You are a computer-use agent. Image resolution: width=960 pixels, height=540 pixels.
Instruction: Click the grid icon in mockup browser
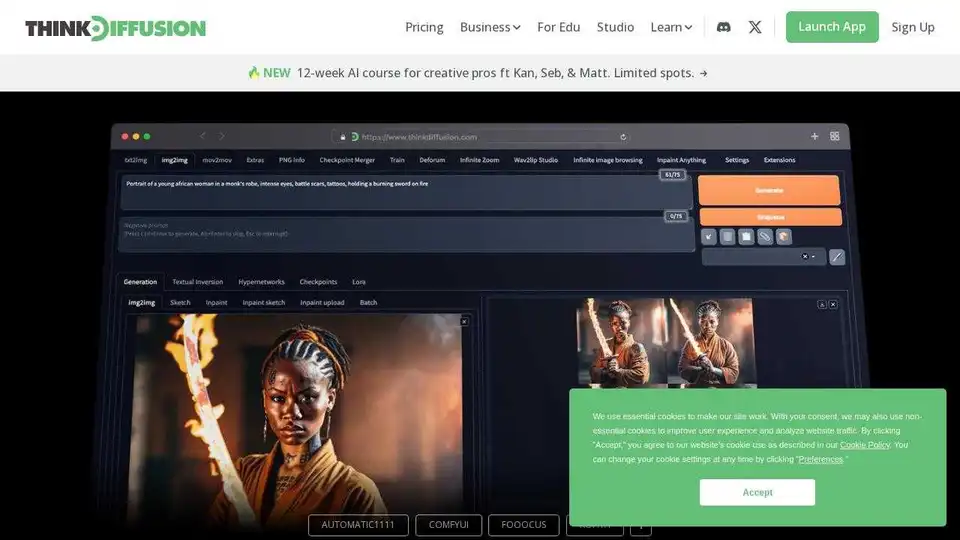[x=834, y=137]
